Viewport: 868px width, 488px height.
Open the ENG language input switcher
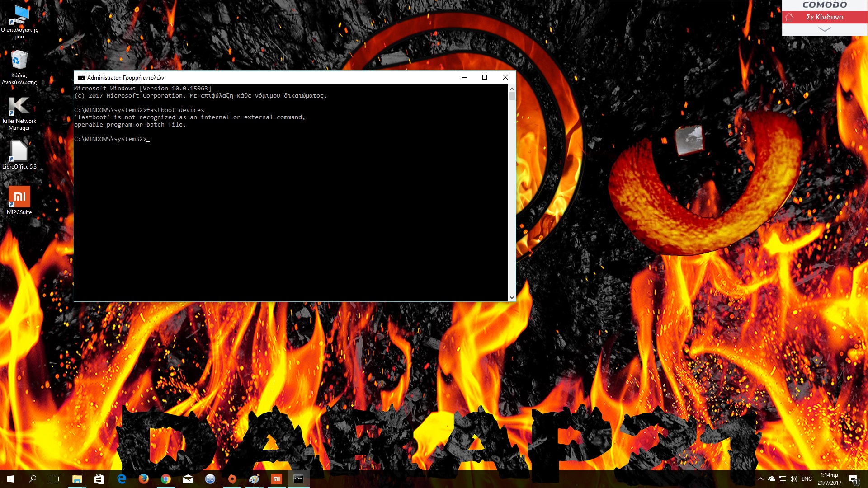[807, 479]
